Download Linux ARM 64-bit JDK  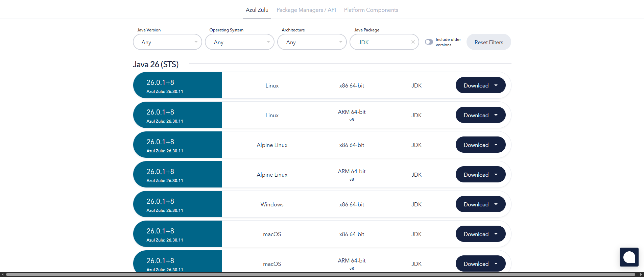click(481, 115)
